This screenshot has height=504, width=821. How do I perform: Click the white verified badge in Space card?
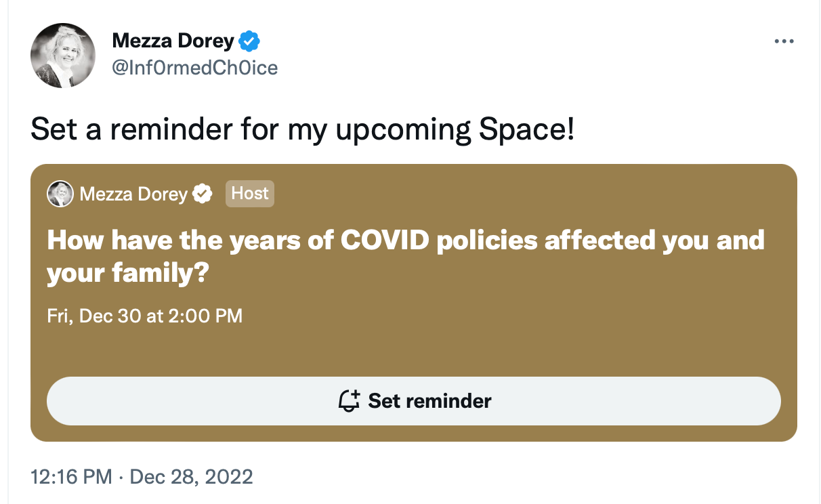202,194
